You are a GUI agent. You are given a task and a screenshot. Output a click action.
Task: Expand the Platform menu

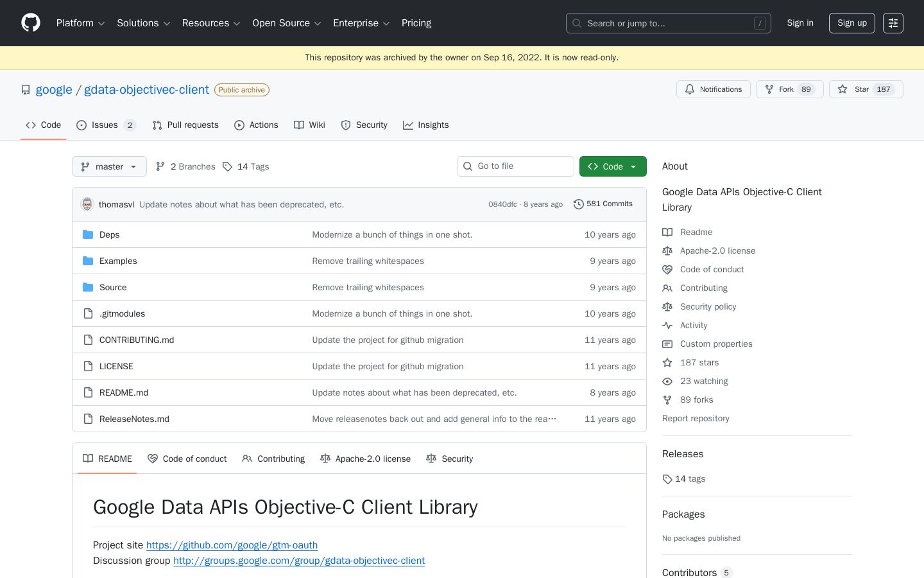(80, 23)
